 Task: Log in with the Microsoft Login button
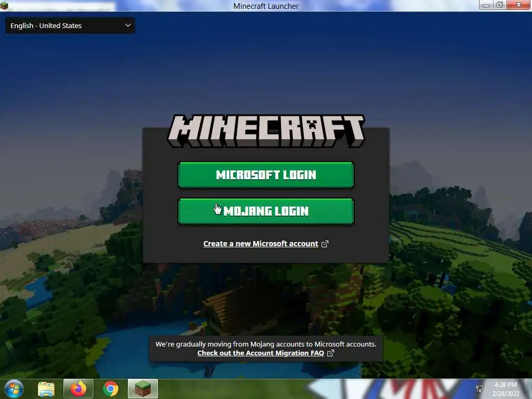coord(266,175)
